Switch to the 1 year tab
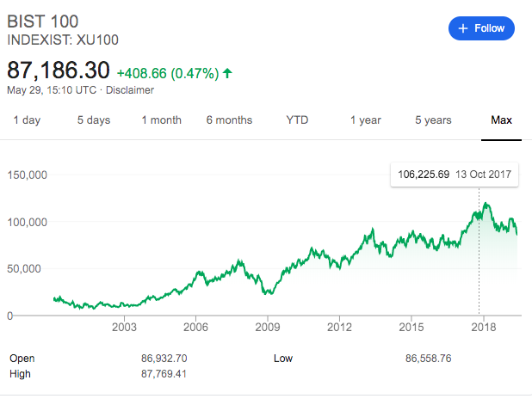The height and width of the screenshot is (411, 532). coord(365,120)
